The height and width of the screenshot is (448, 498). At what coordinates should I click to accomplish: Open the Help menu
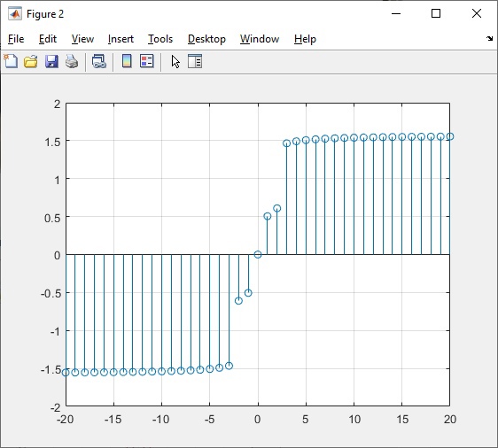(x=305, y=39)
